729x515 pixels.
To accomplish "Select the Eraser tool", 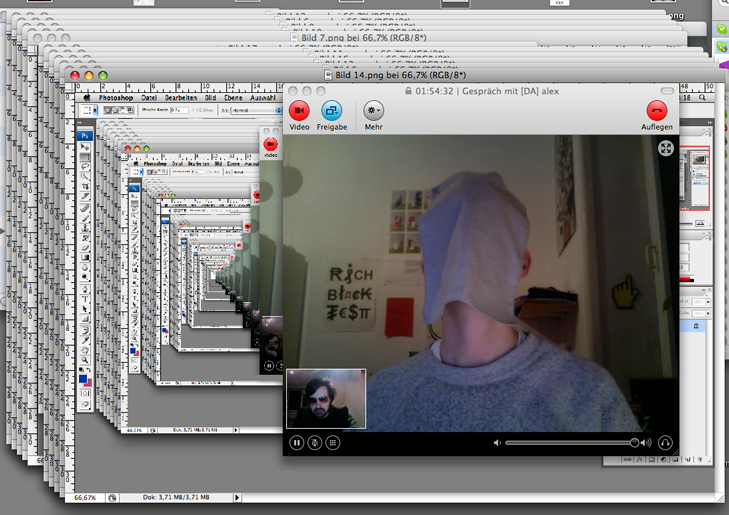I will tap(85, 248).
